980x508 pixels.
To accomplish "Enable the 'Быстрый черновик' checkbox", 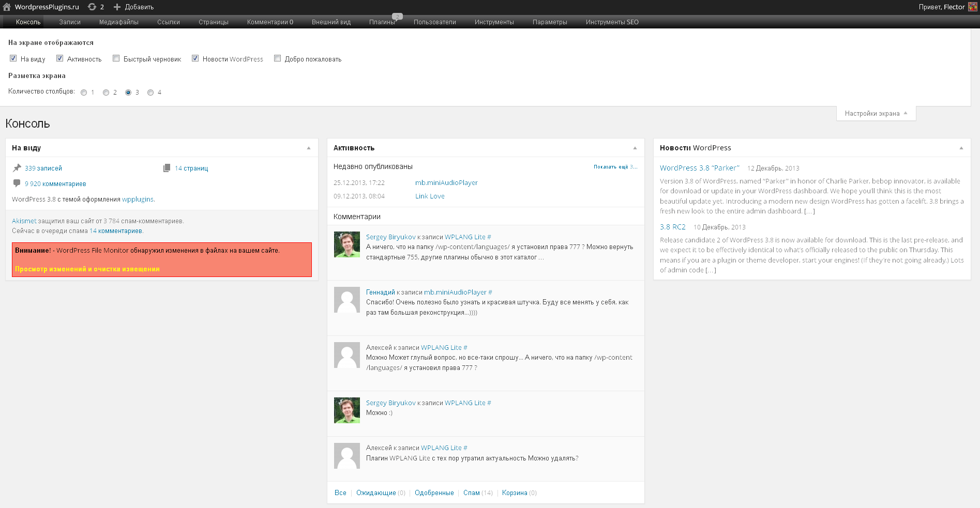I will (116, 58).
